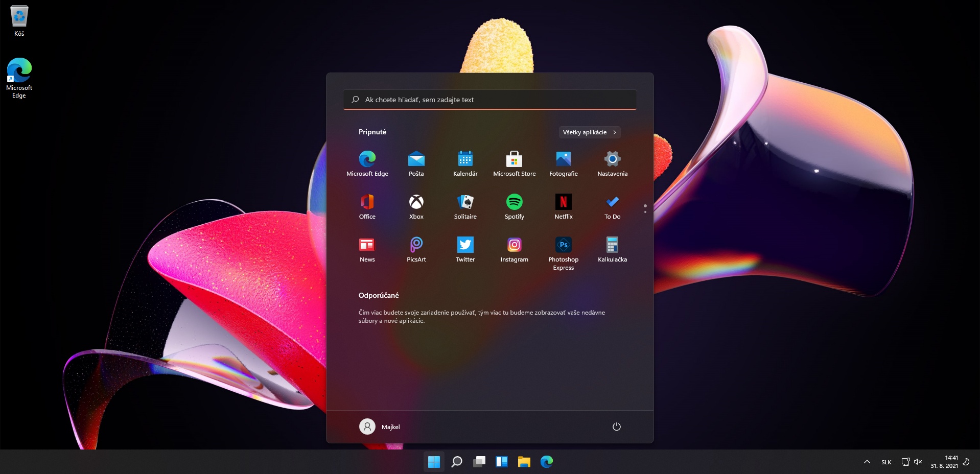Show hidden system tray icons
Image resolution: width=980 pixels, height=474 pixels.
pos(867,462)
